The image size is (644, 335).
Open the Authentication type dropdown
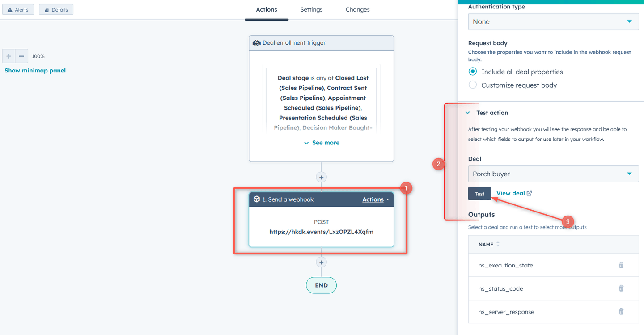[x=553, y=21]
